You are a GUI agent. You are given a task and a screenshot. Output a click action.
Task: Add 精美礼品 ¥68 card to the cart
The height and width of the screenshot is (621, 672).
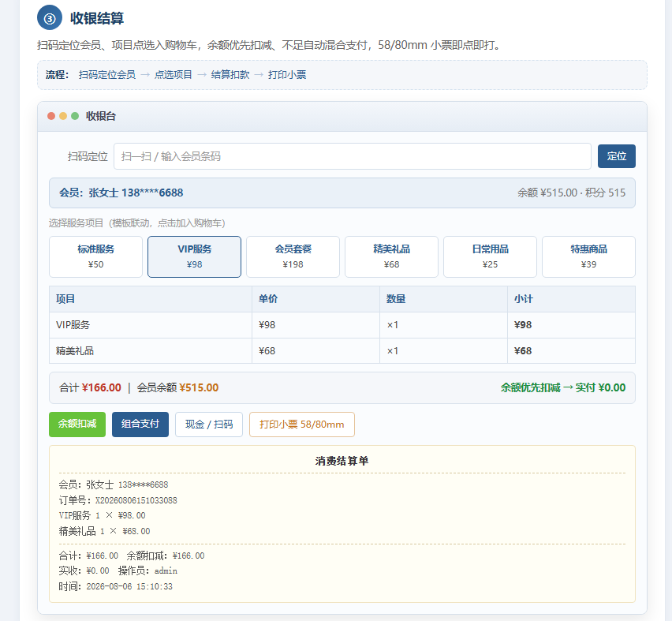pyautogui.click(x=391, y=256)
